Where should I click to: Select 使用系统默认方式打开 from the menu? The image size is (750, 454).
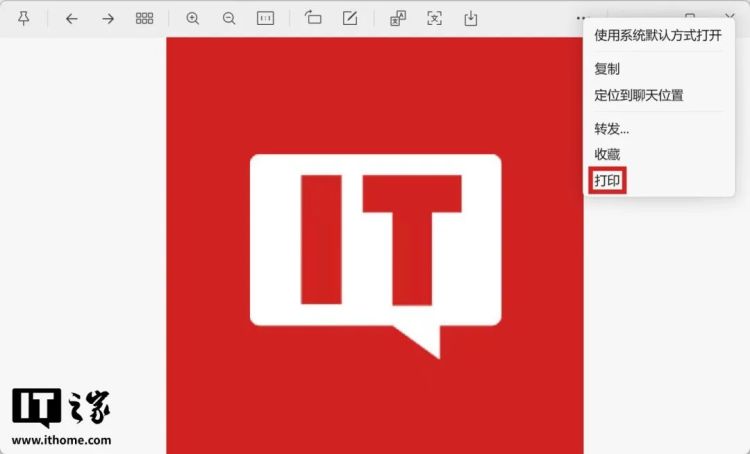pos(658,36)
